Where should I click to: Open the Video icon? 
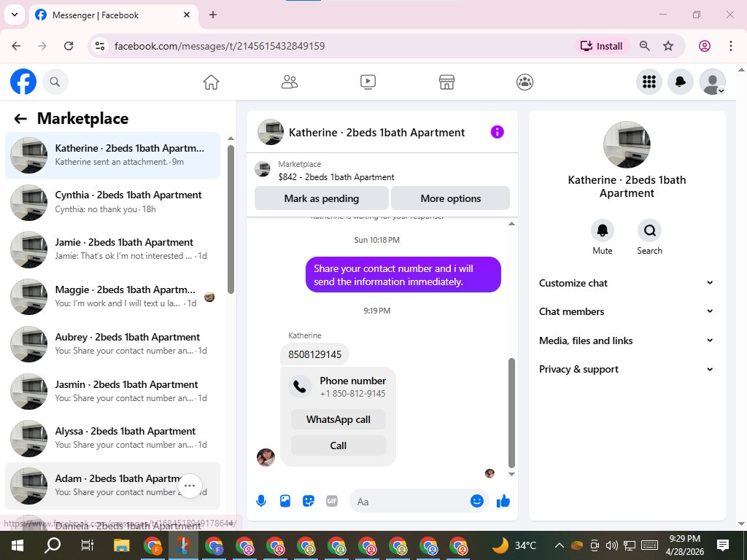368,82
